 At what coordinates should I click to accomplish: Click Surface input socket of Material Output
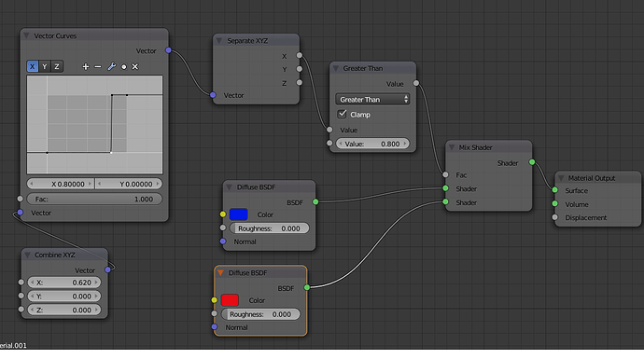555,190
